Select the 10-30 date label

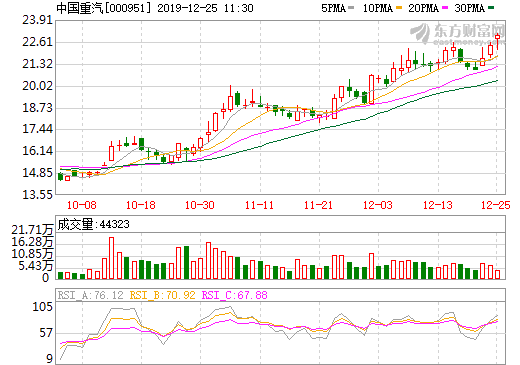tap(200, 205)
